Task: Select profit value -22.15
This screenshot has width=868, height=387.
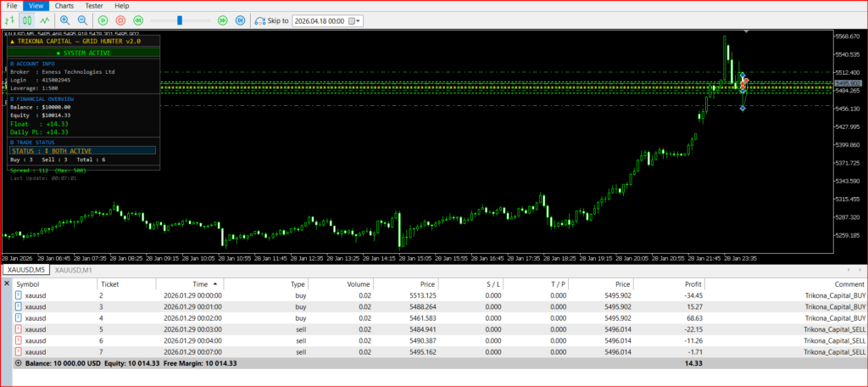Action: coord(692,329)
